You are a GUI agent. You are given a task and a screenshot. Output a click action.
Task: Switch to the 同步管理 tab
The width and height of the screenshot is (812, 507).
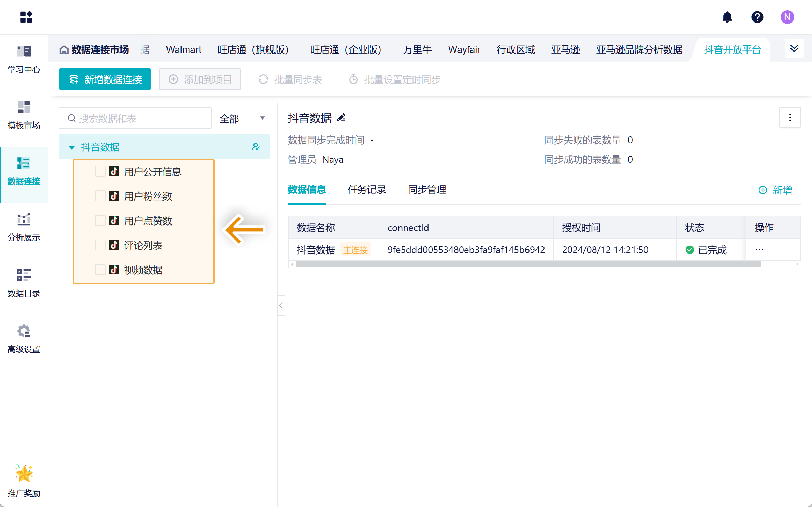pos(427,190)
